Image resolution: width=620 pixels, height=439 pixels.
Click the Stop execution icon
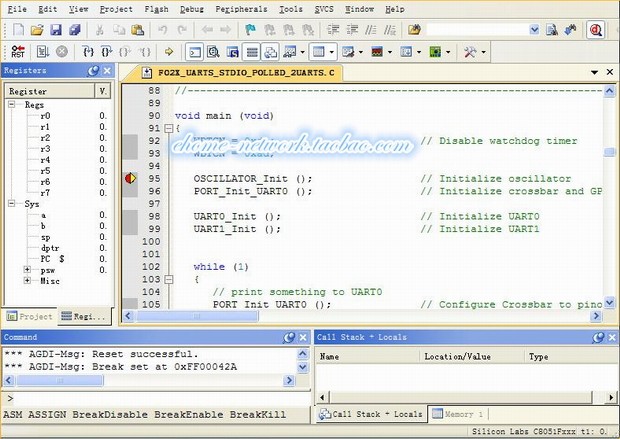click(62, 51)
